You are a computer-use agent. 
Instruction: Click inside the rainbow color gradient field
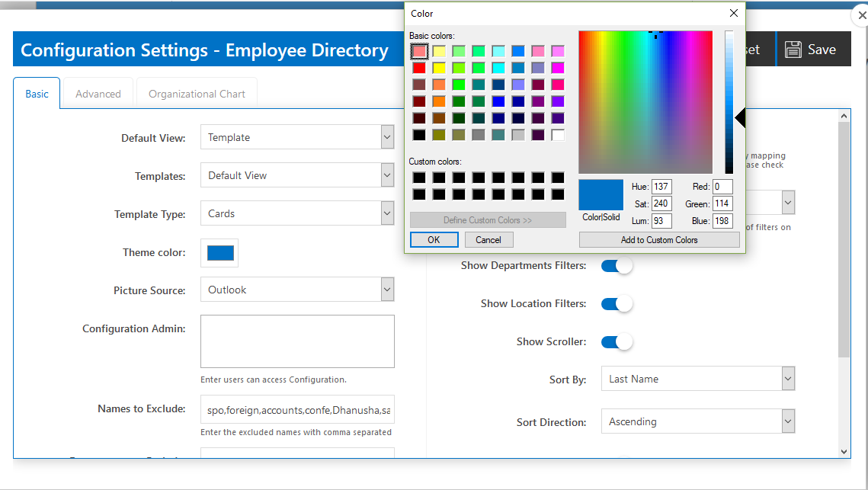click(x=645, y=103)
